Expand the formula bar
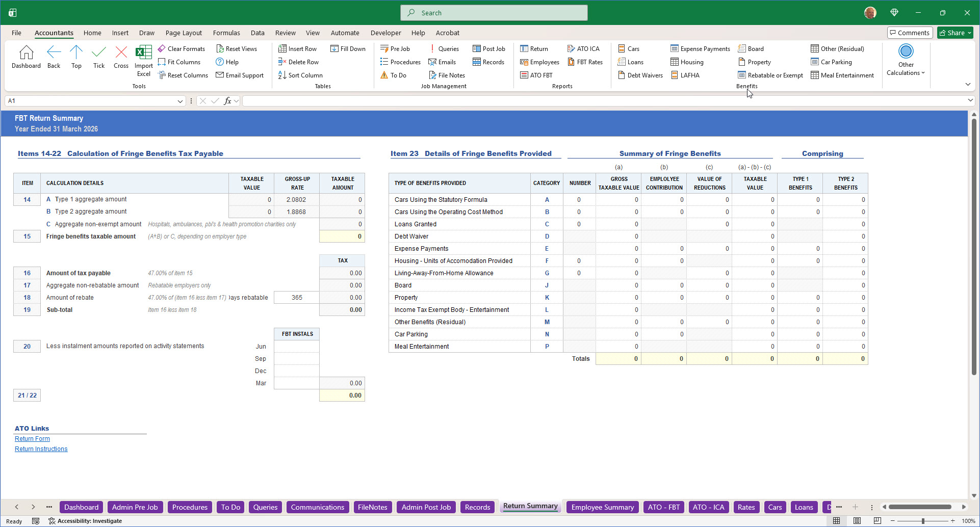The image size is (980, 527). click(970, 101)
